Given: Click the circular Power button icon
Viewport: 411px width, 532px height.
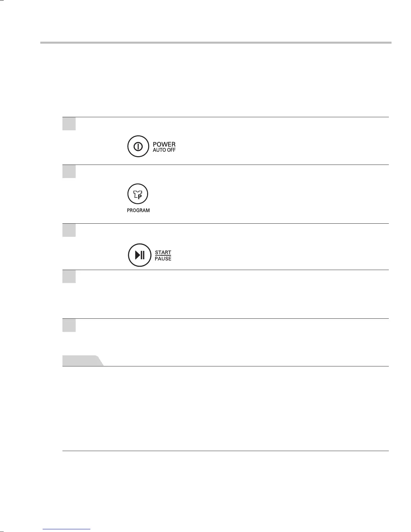Looking at the screenshot, I should point(138,146).
